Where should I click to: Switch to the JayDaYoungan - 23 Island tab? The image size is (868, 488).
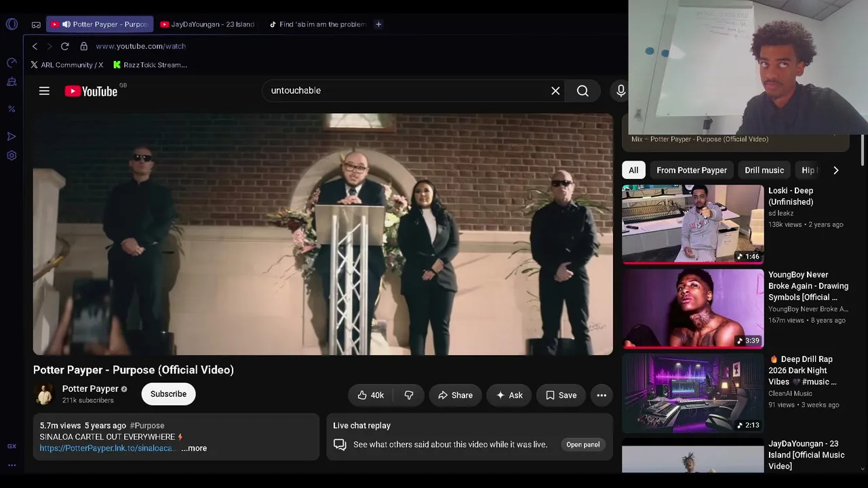(x=208, y=24)
